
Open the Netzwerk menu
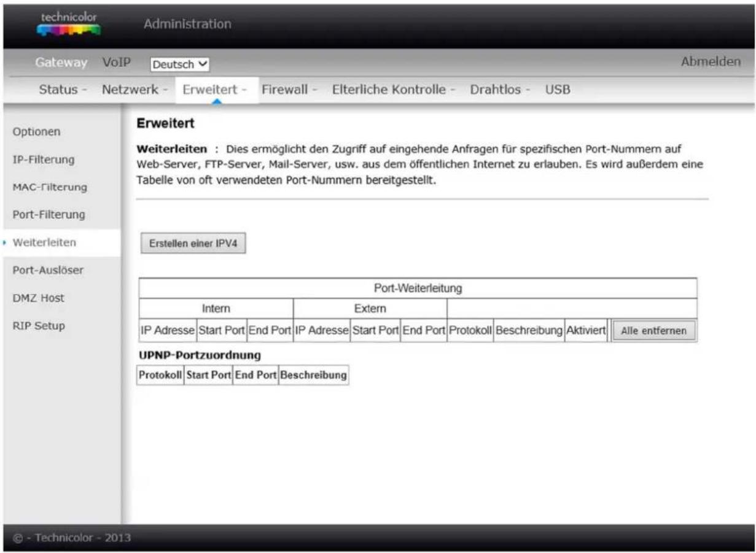[x=135, y=90]
